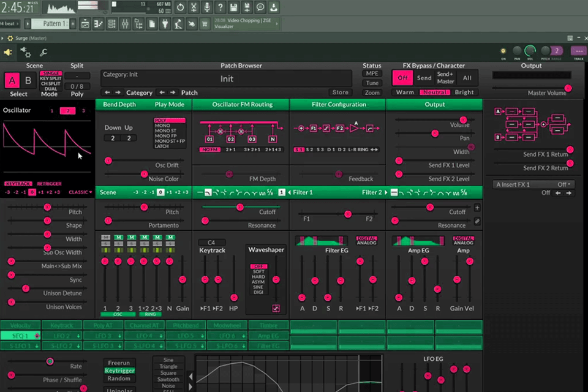588x392 pixels.
Task: Click the next Patch arrow in the browser
Action: click(x=172, y=92)
